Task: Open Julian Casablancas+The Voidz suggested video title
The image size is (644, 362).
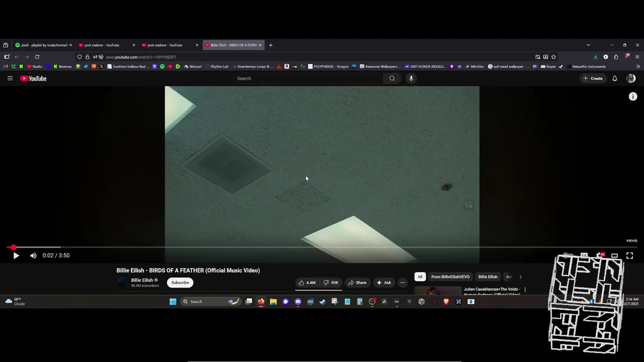Action: (492, 291)
